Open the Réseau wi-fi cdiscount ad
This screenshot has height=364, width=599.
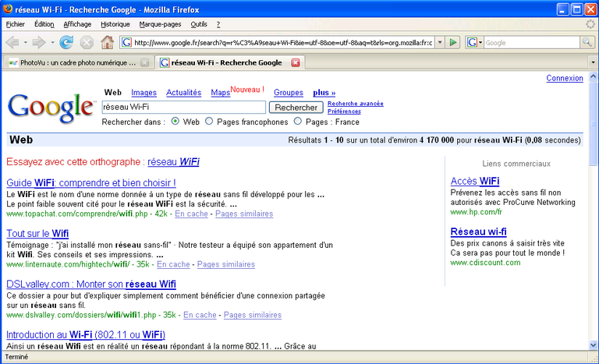coord(478,231)
